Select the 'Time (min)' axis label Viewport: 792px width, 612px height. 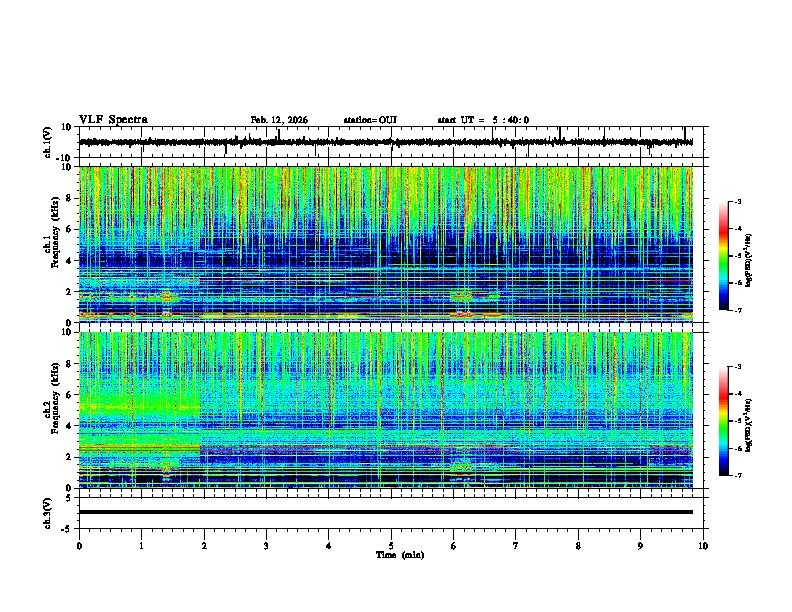[400, 555]
